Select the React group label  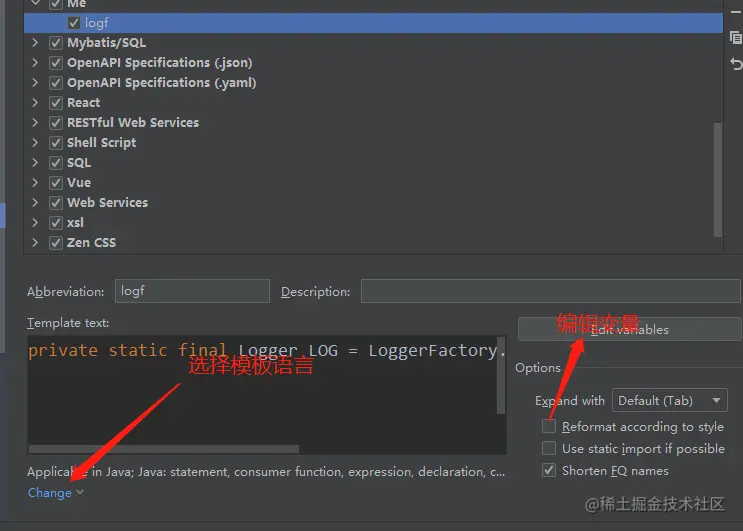click(83, 103)
